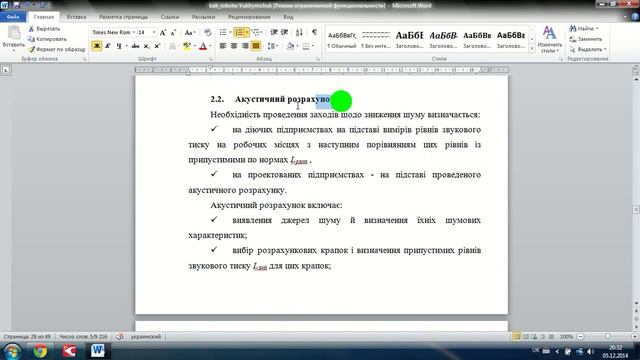The height and width of the screenshot is (360, 640).
Task: Click the multilevel list icon
Action: (x=256, y=32)
